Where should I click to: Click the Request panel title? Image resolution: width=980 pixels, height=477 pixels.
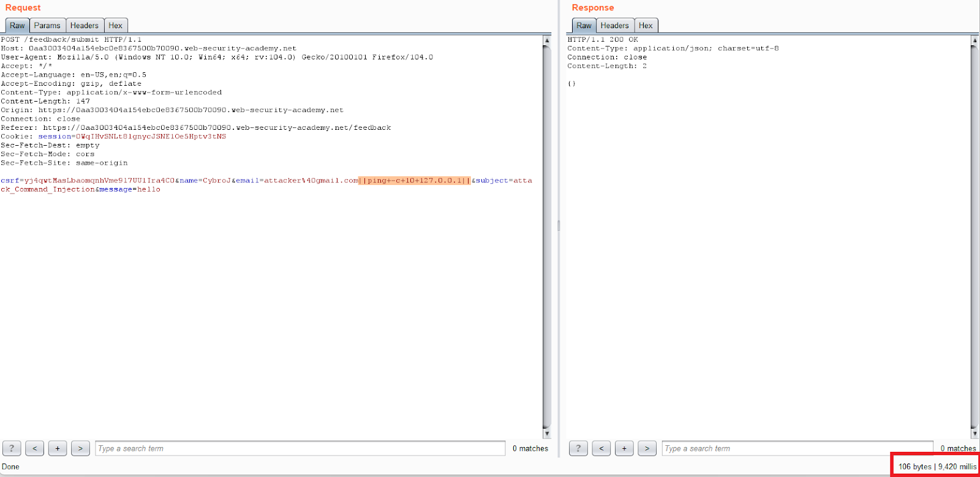(x=23, y=7)
